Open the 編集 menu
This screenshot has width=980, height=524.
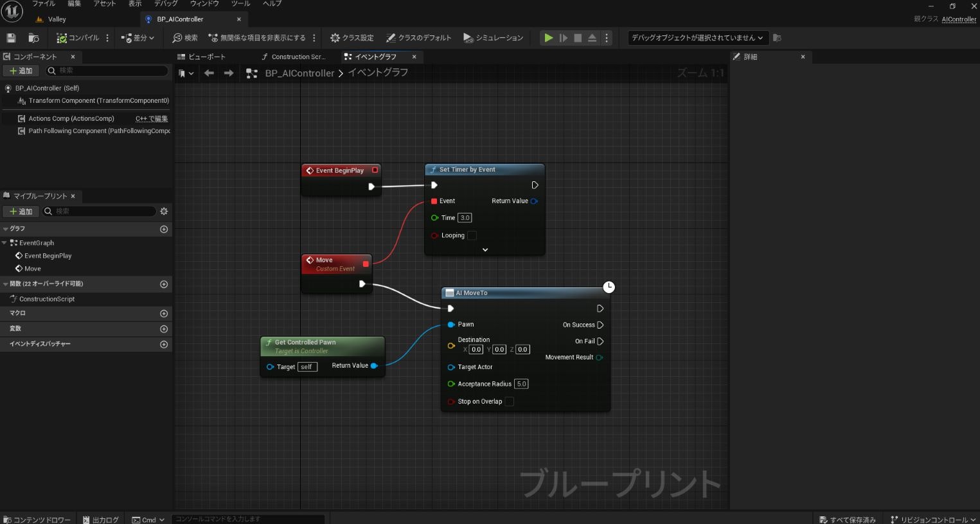75,4
